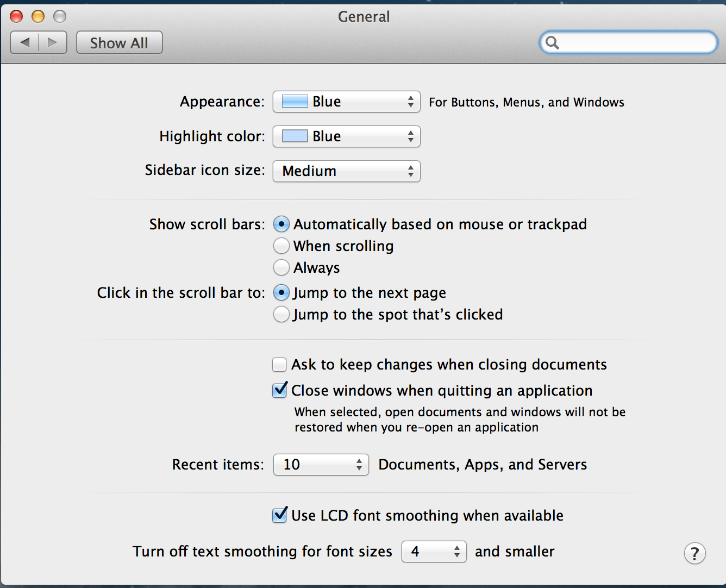Keep 'Automatically based on mouse or trackpad' selected

tap(281, 224)
